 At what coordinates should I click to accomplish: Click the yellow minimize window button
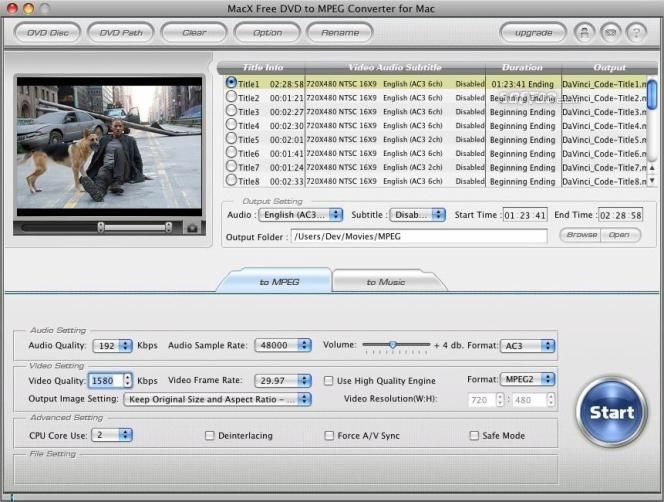click(29, 8)
